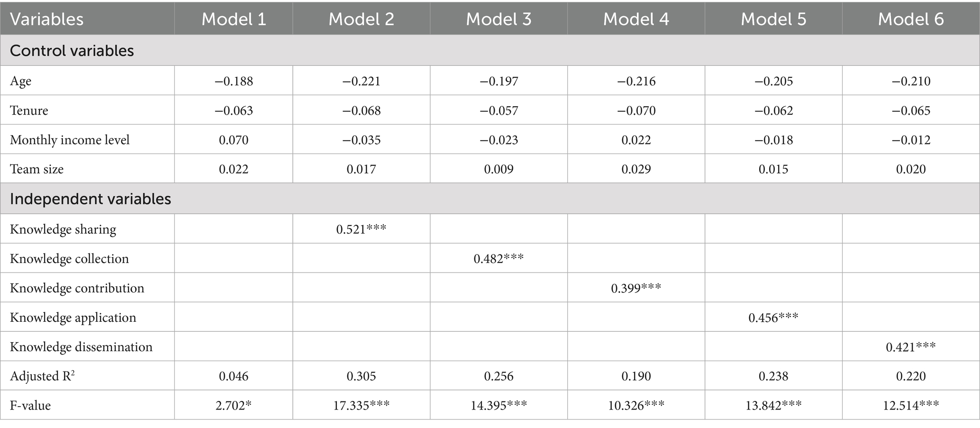The image size is (980, 428).
Task: Select the Variables header cell
Action: coord(47,19)
